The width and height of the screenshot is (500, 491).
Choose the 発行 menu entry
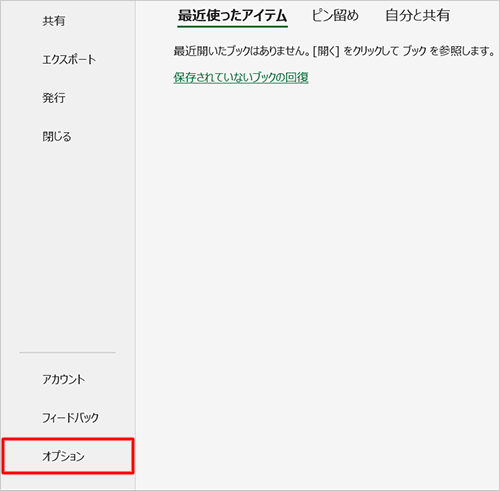point(54,98)
